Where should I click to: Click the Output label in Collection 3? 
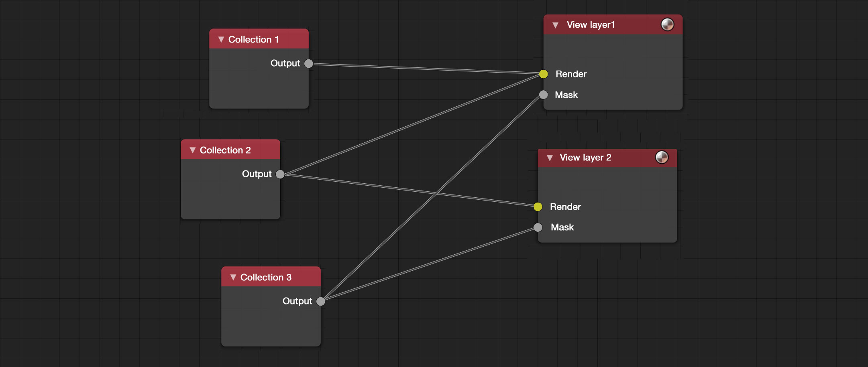click(x=297, y=301)
